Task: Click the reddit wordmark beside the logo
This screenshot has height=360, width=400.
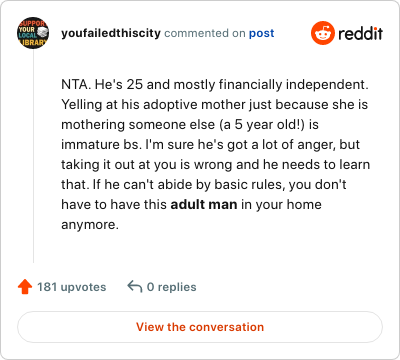Action: tap(360, 33)
